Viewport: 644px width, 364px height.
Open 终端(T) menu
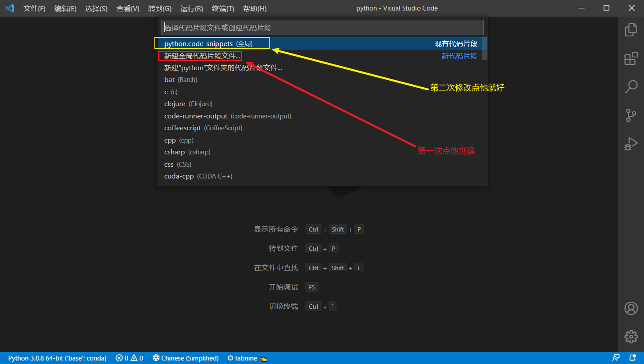(223, 8)
